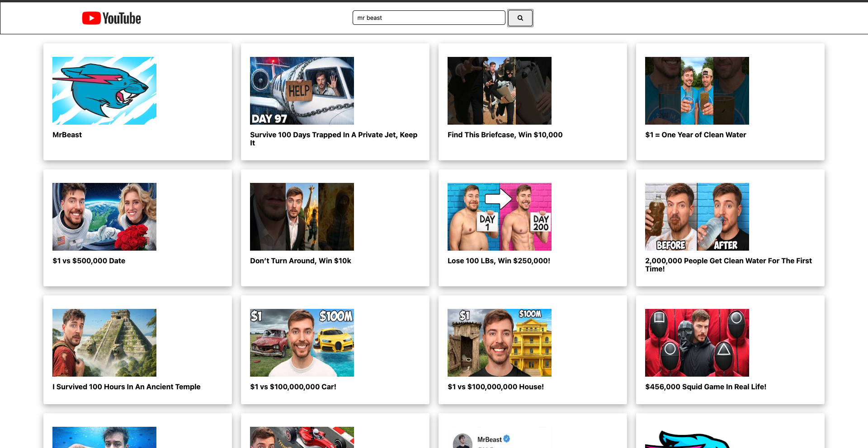Click the MrBeast channel avatar logo
Viewport: 868px width, 448px height.
pyautogui.click(x=104, y=90)
